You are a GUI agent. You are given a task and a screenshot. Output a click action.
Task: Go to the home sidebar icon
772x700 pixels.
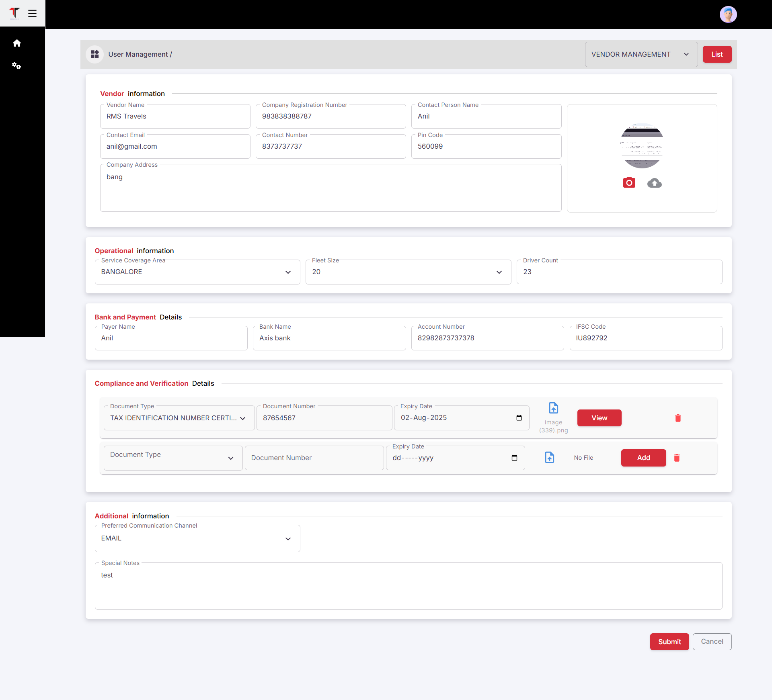click(x=17, y=43)
